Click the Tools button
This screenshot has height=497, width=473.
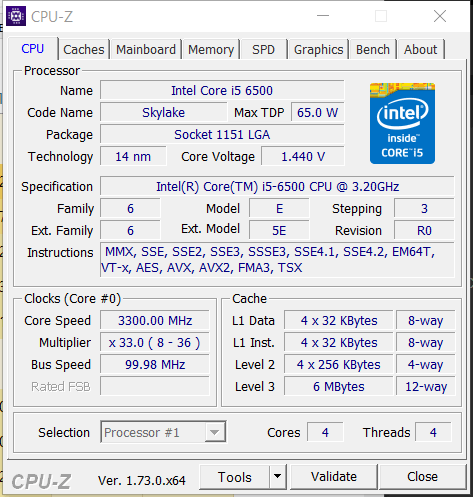pos(235,477)
